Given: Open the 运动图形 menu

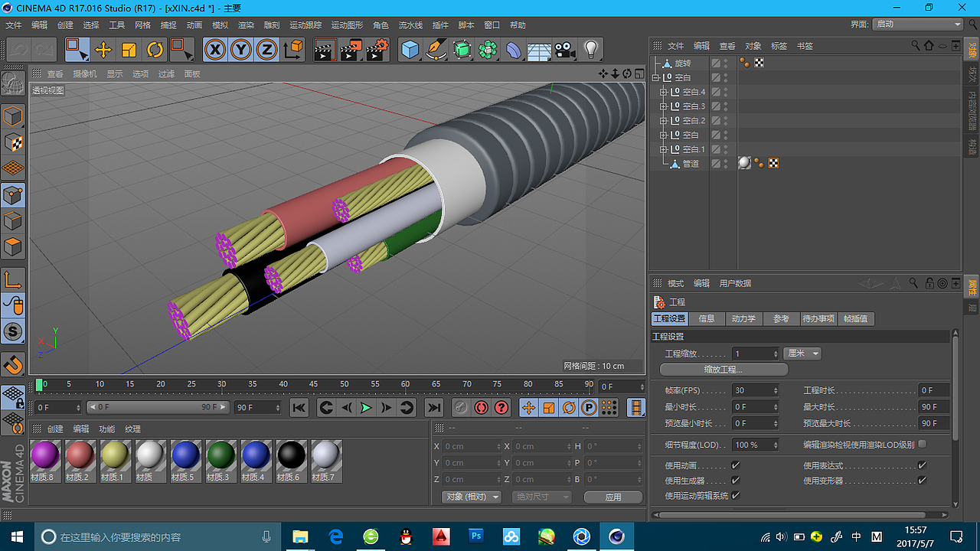Looking at the screenshot, I should (347, 25).
